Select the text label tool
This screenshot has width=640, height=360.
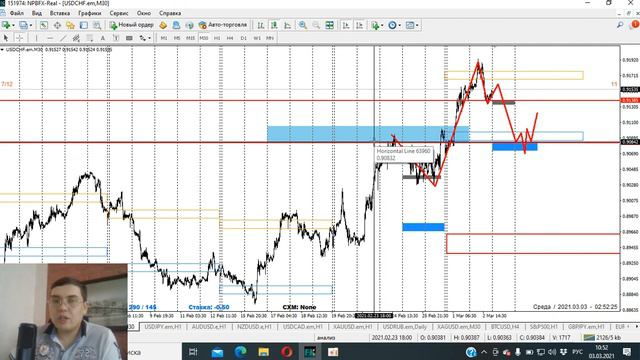click(x=116, y=38)
